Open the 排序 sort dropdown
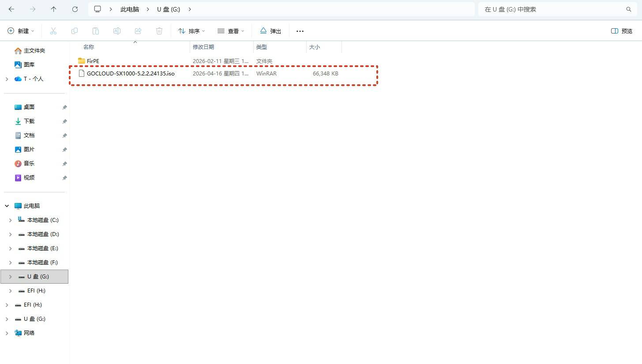The width and height of the screenshot is (642, 364). pyautogui.click(x=191, y=31)
